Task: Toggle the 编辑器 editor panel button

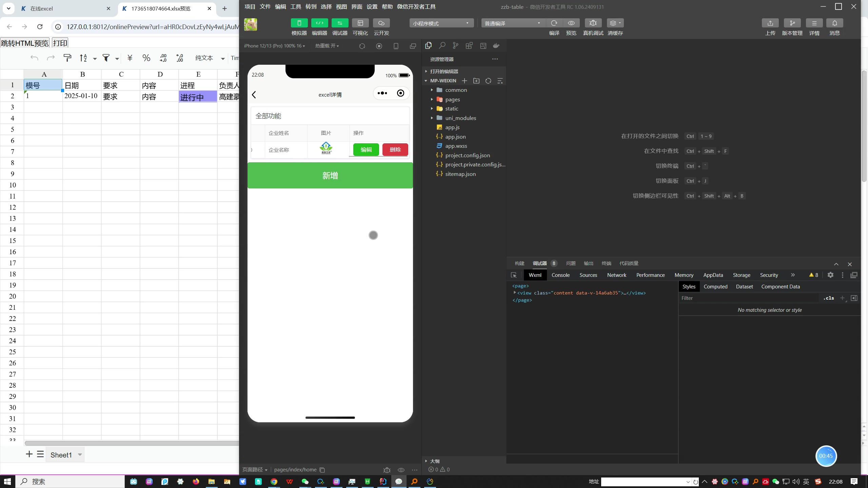Action: click(319, 23)
